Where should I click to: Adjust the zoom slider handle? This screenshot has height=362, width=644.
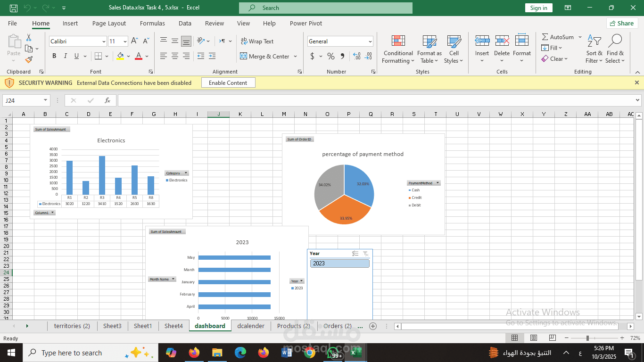point(587,338)
